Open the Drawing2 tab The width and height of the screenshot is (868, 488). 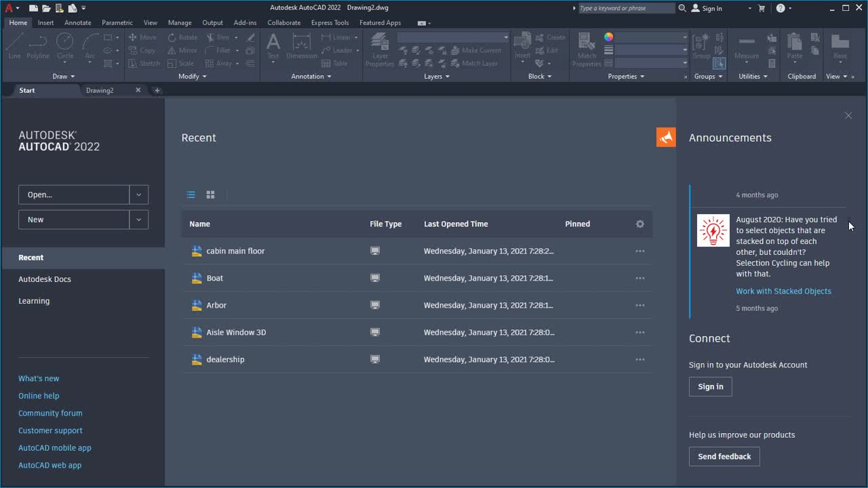pos(100,89)
